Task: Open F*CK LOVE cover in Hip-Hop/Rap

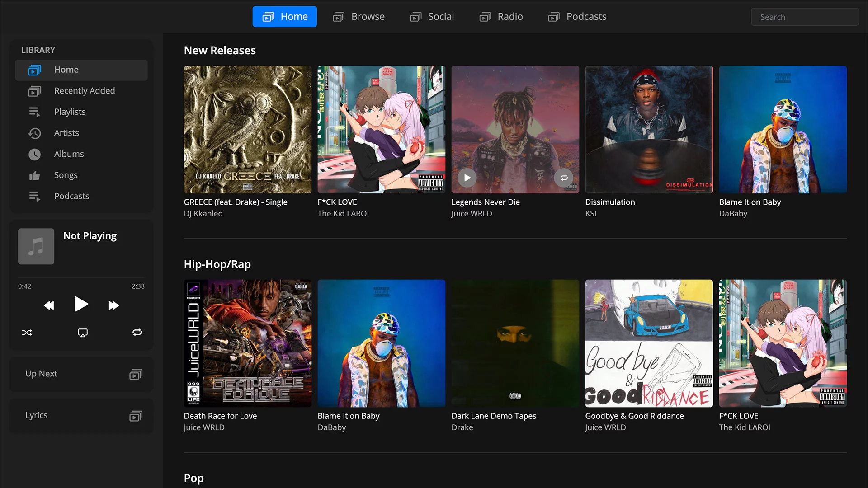Action: point(783,343)
